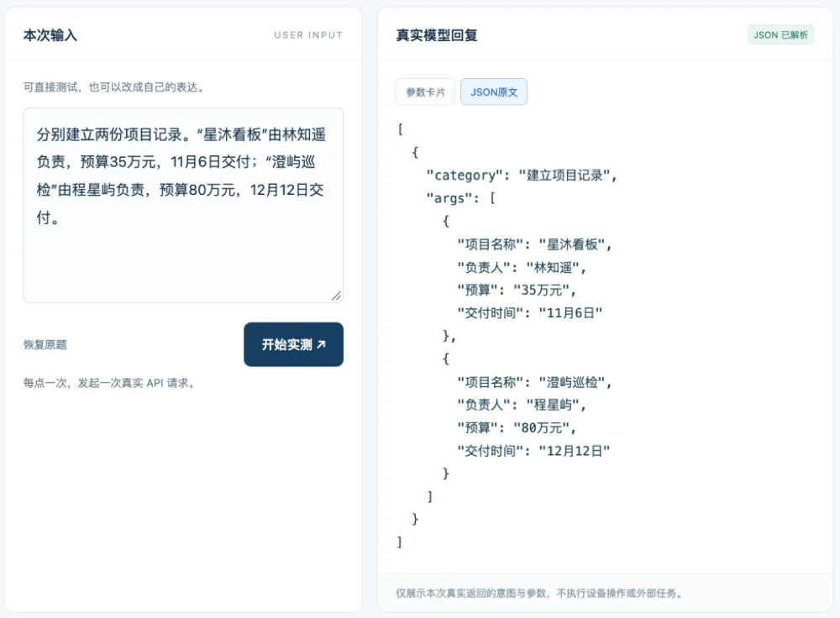The width and height of the screenshot is (840, 618).
Task: Click the JSON line "项目名称": "澄屿巡检"
Action: 534,382
